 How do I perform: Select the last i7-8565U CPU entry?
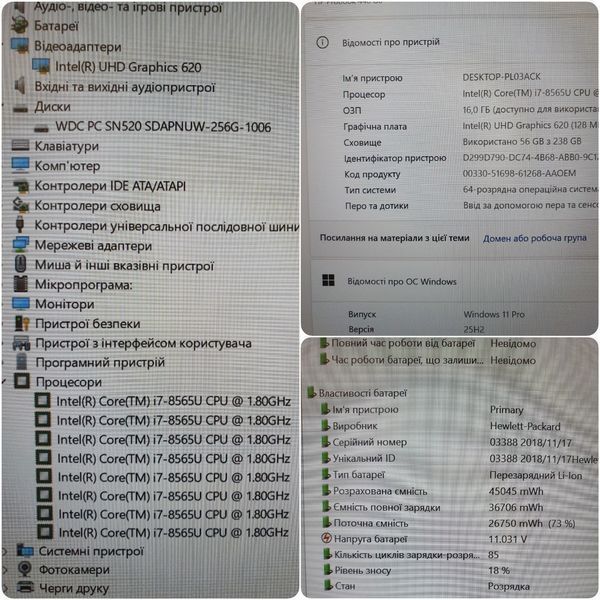173,532
